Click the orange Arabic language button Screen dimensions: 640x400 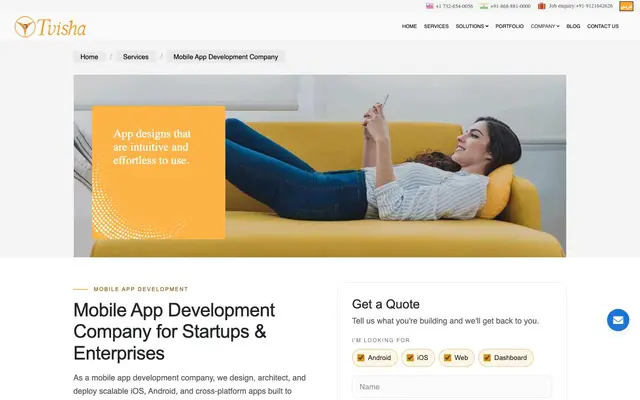pyautogui.click(x=626, y=6)
